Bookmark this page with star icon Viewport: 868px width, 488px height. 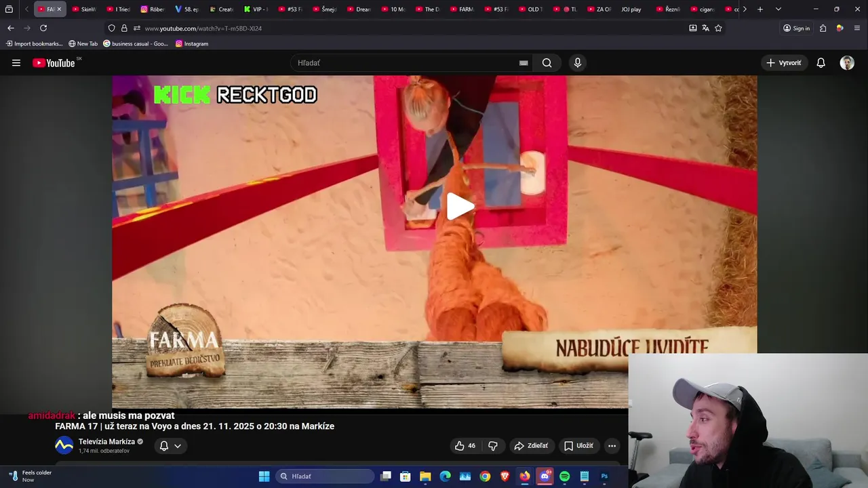click(x=718, y=28)
